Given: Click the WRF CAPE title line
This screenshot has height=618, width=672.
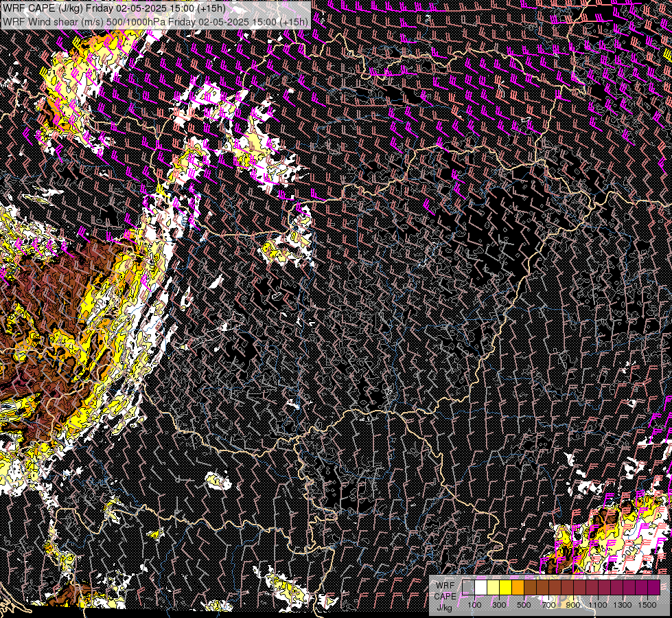Looking at the screenshot, I should 113,8.
